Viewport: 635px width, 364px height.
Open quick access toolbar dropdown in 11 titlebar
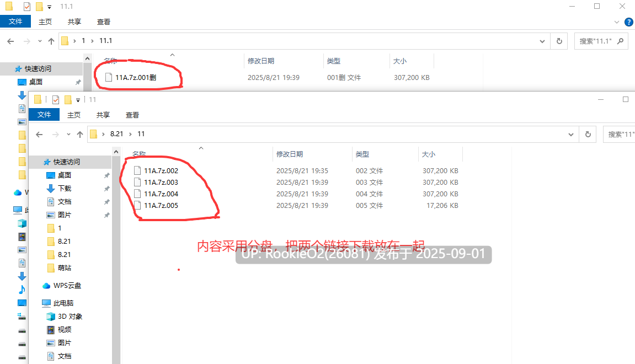pos(78,100)
